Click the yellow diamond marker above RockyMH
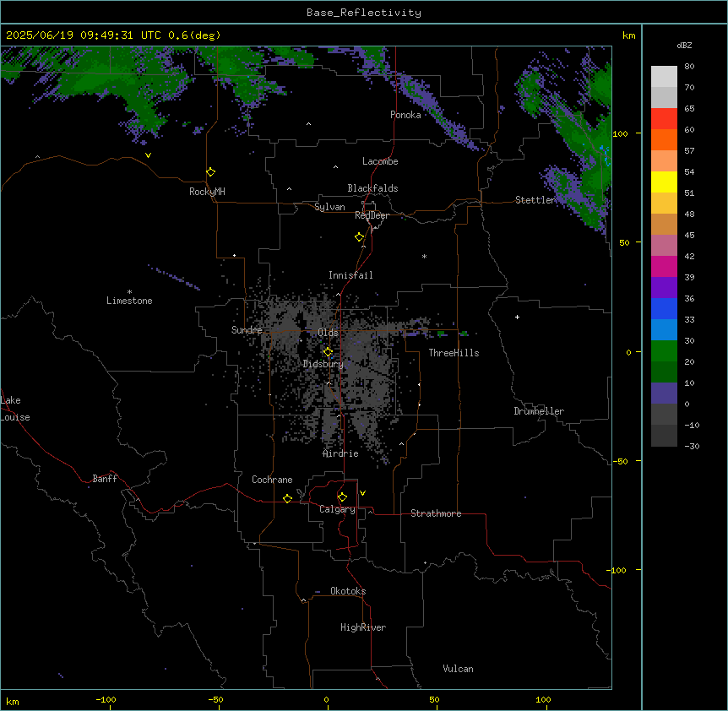 210,172
